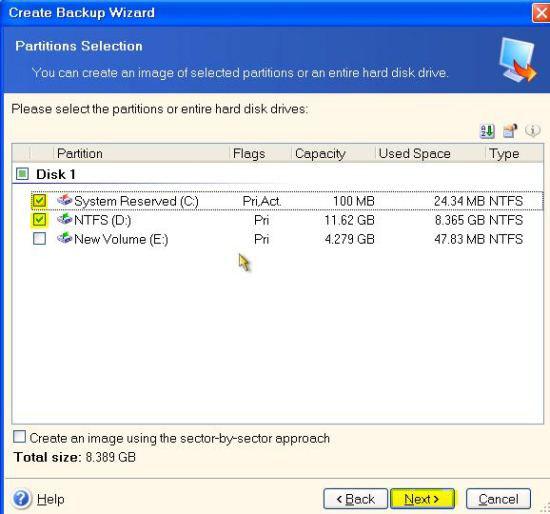This screenshot has height=514, width=550.
Task: Check the New Volume (E:) checkbox
Action: (39, 239)
